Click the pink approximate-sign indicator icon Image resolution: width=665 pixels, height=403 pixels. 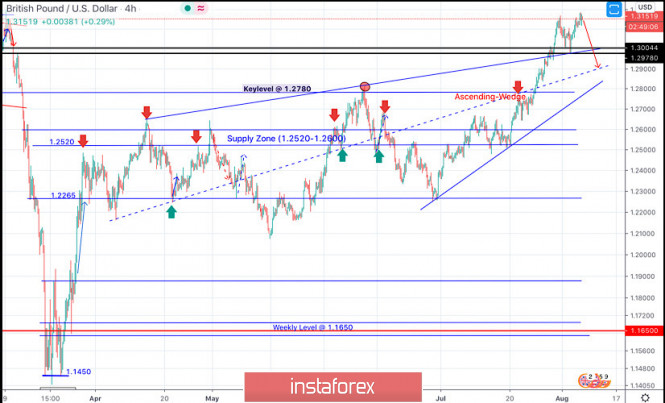pos(200,6)
